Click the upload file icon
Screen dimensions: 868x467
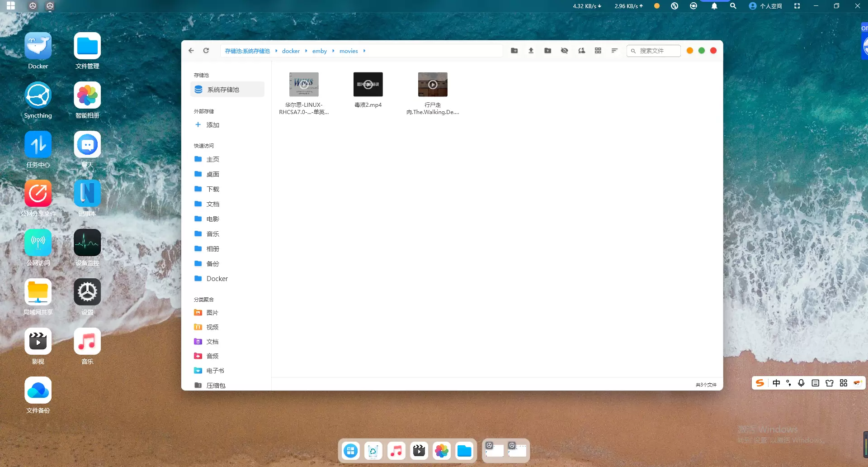coord(531,51)
